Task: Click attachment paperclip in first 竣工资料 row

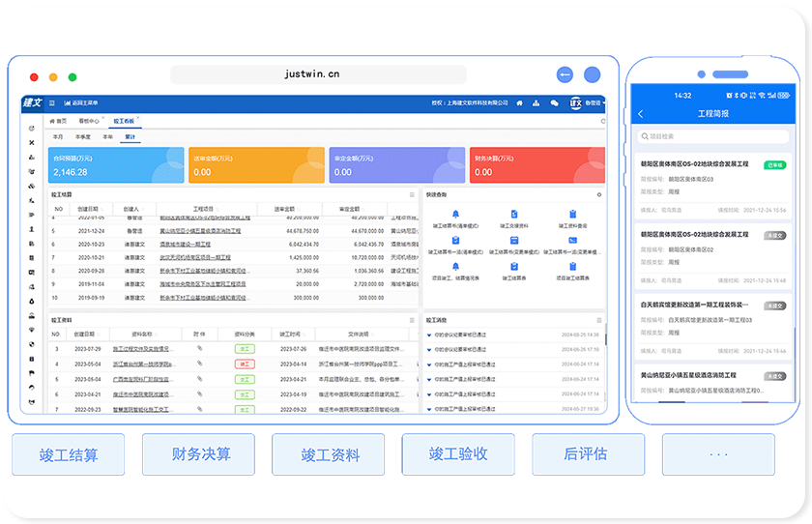Action: (199, 348)
